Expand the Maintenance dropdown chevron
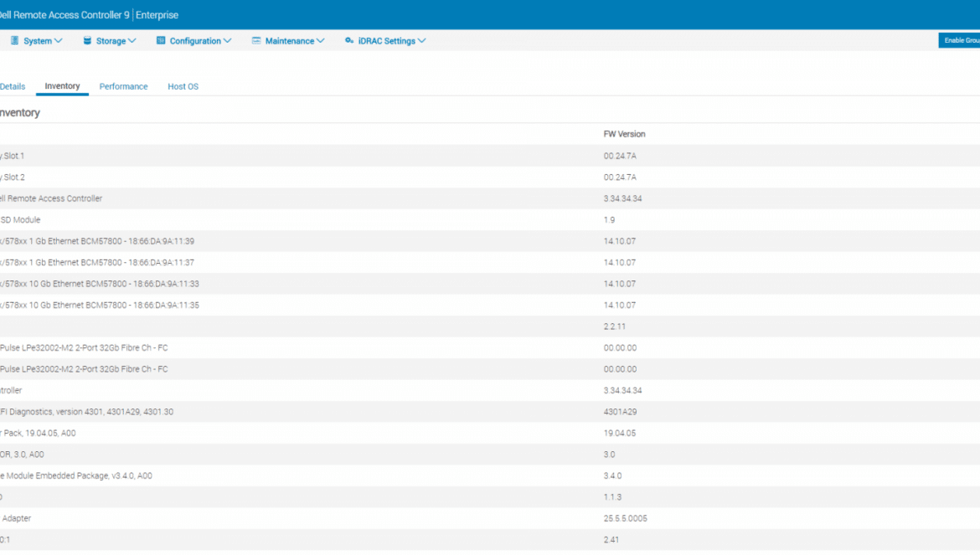 pos(320,41)
